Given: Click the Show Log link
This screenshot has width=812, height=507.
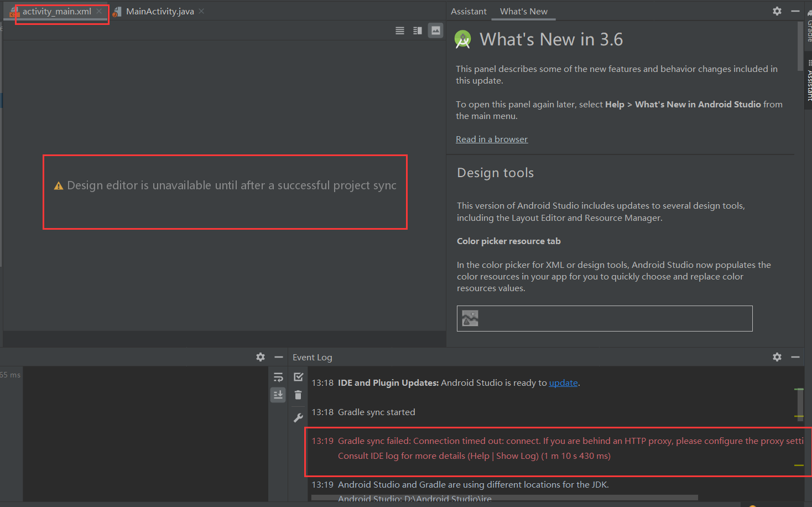Looking at the screenshot, I should [517, 456].
